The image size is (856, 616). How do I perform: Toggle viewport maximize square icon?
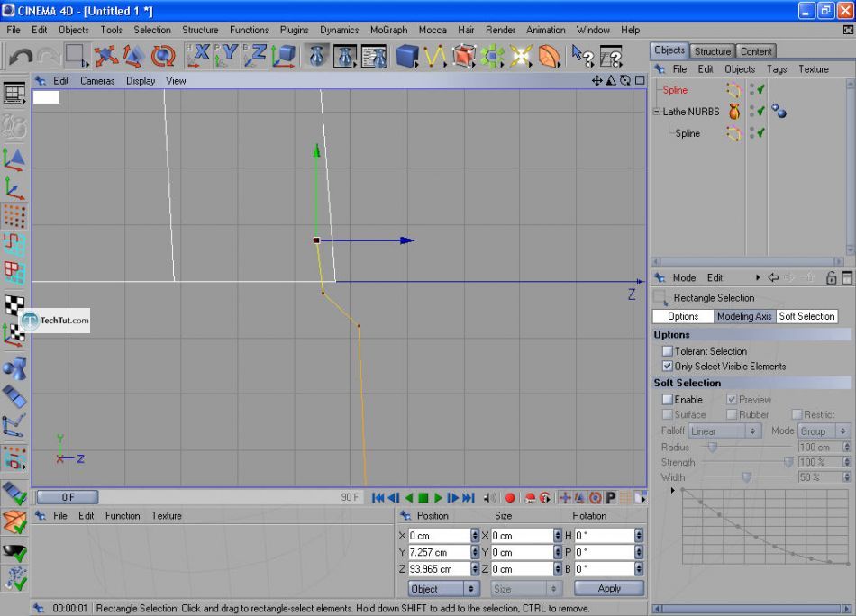click(x=640, y=81)
